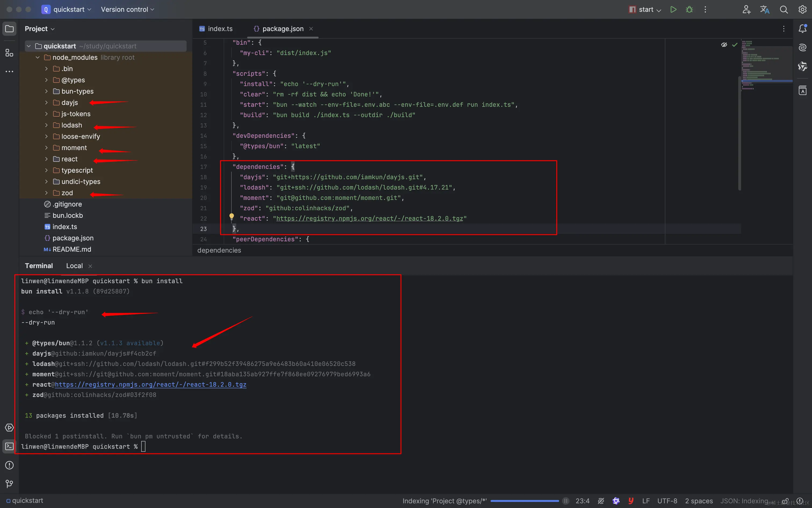
Task: Open the Structure tool window icon
Action: (x=9, y=53)
